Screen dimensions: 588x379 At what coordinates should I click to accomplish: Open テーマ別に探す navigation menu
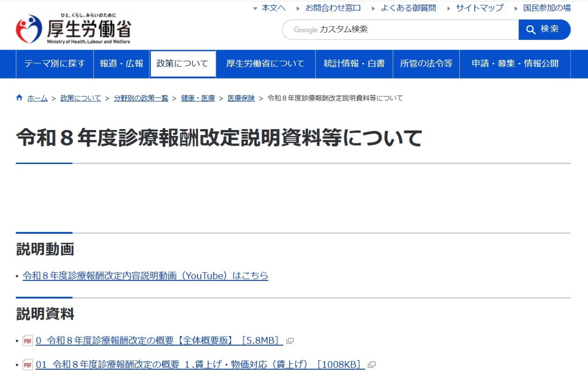click(55, 64)
